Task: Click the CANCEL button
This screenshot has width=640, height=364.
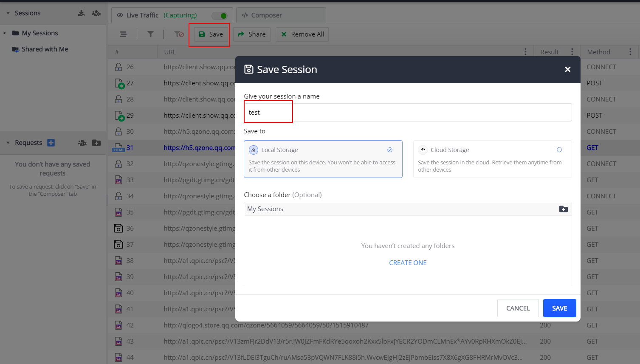Action: tap(518, 308)
